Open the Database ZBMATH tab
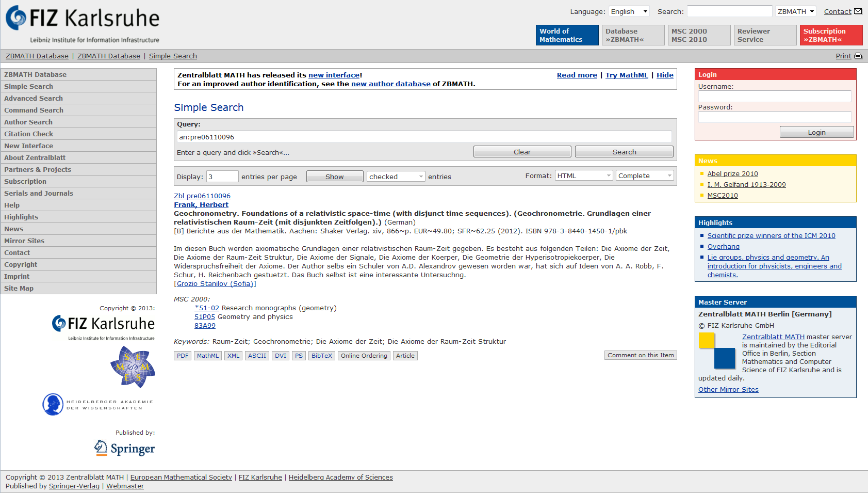This screenshot has height=493, width=868. click(x=633, y=35)
